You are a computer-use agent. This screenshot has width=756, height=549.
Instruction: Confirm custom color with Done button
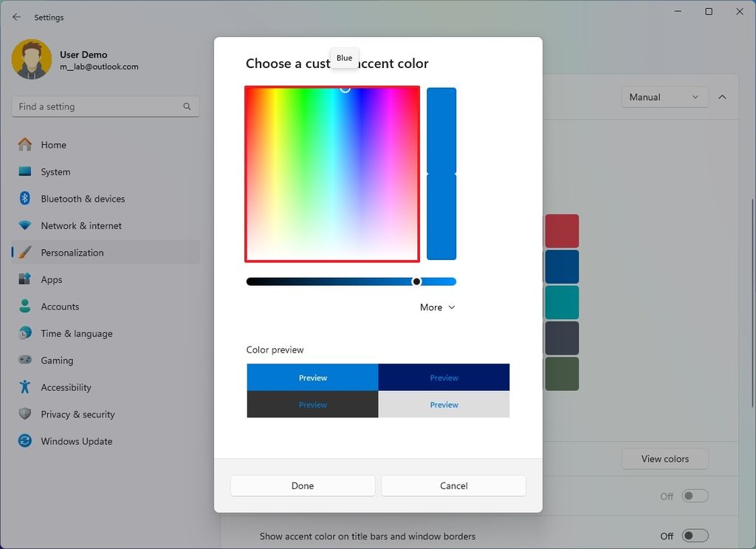302,485
